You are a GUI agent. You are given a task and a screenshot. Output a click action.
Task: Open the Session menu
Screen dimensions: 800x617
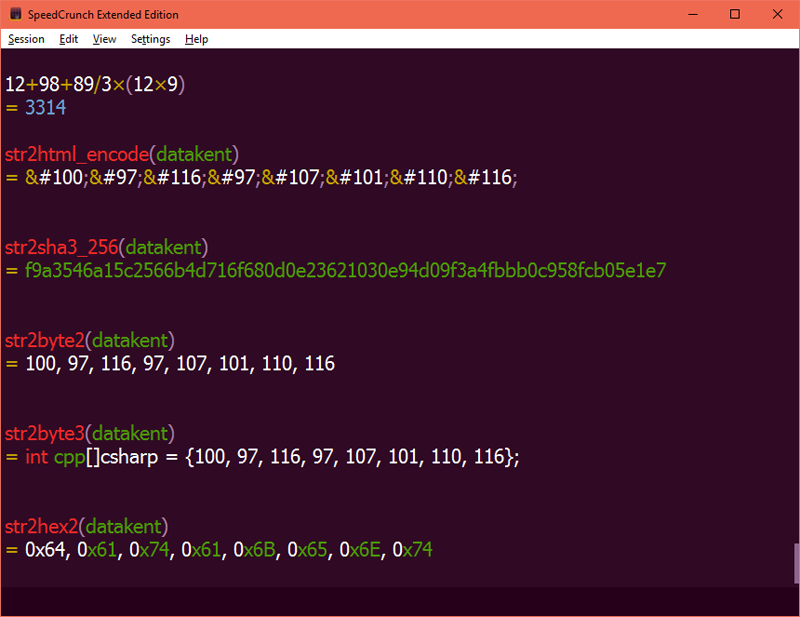26,39
